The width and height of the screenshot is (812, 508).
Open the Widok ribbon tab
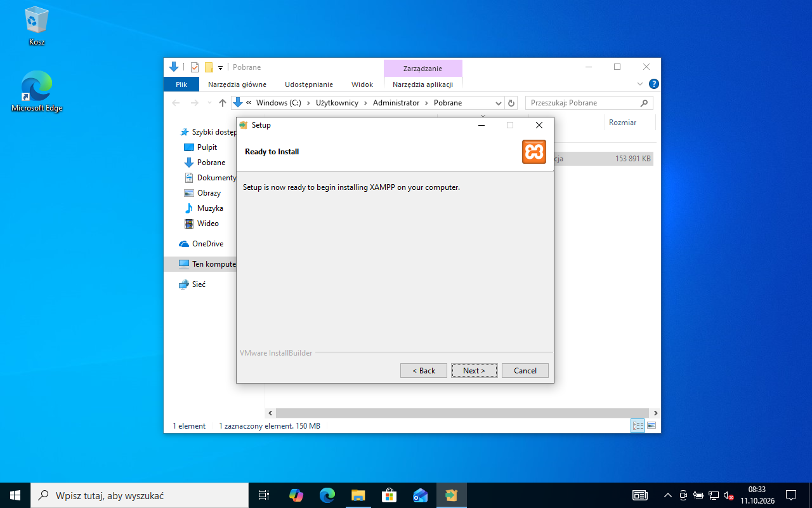point(362,84)
